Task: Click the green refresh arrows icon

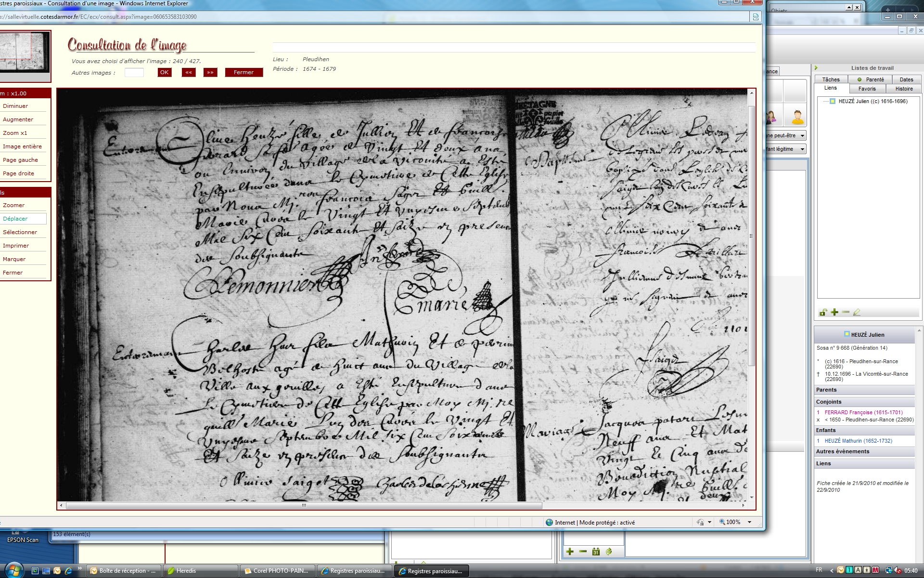Action: pos(608,552)
